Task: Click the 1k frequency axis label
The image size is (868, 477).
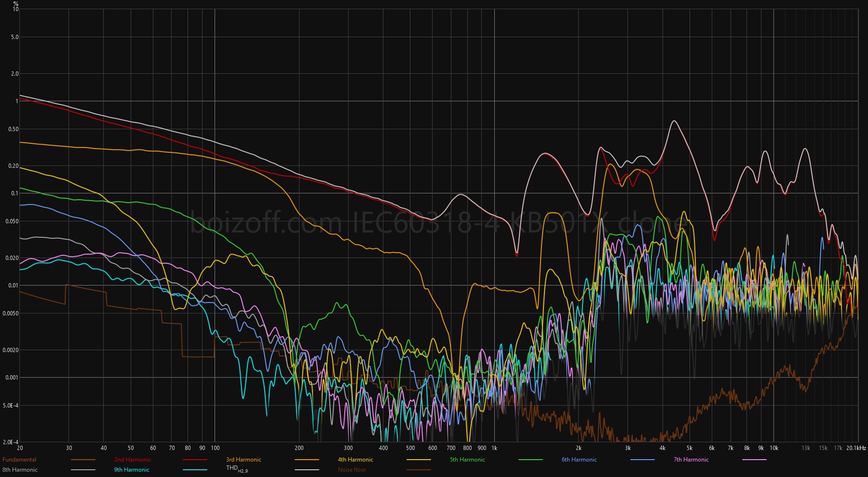Action: pos(494,448)
